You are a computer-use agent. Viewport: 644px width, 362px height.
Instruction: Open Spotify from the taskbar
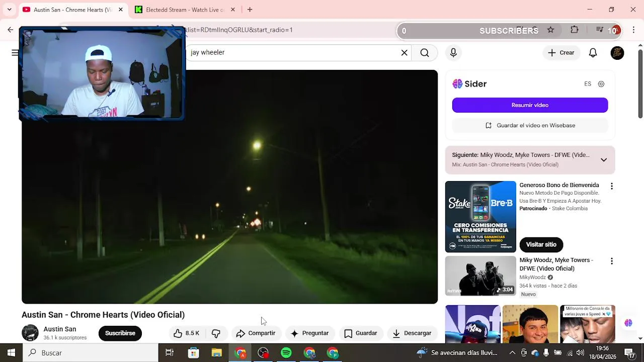click(x=286, y=353)
